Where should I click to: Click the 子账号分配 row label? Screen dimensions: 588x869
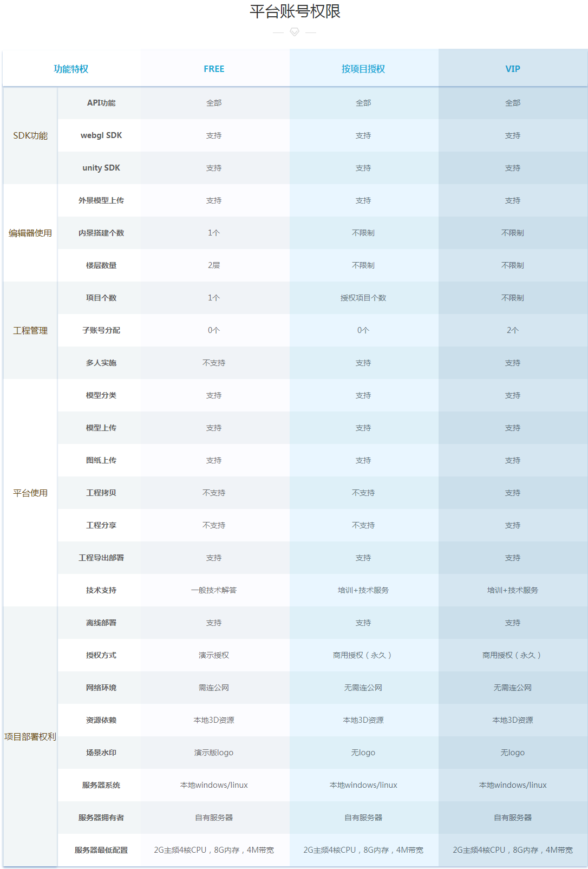click(x=101, y=330)
